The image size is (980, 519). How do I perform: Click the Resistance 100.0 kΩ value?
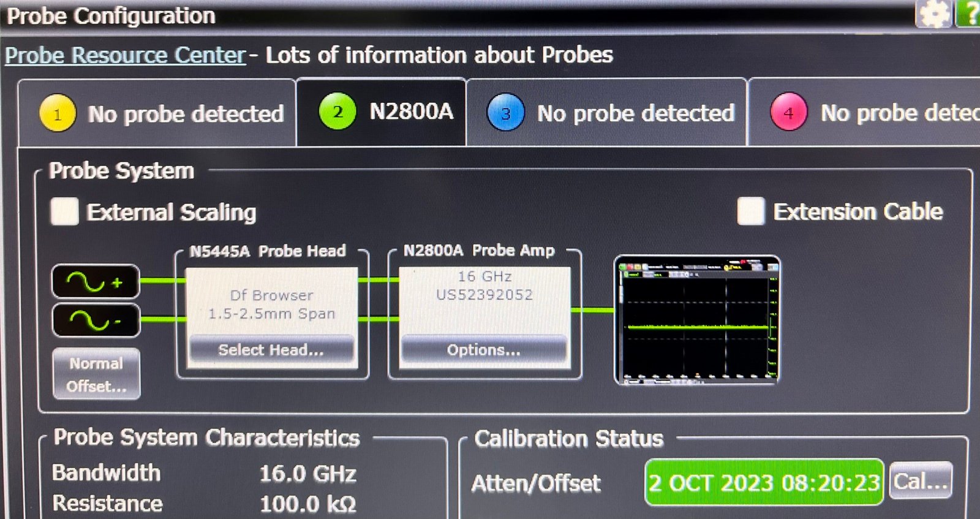tap(307, 504)
